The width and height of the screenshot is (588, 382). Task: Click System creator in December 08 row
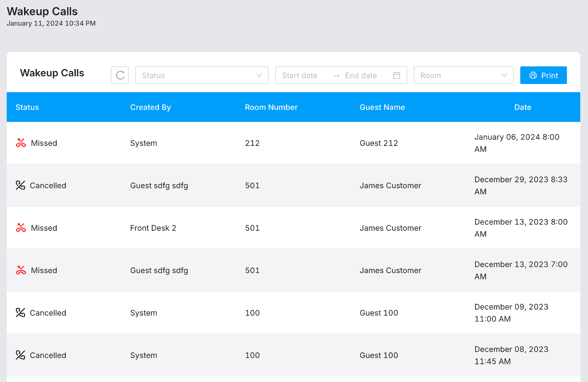144,355
